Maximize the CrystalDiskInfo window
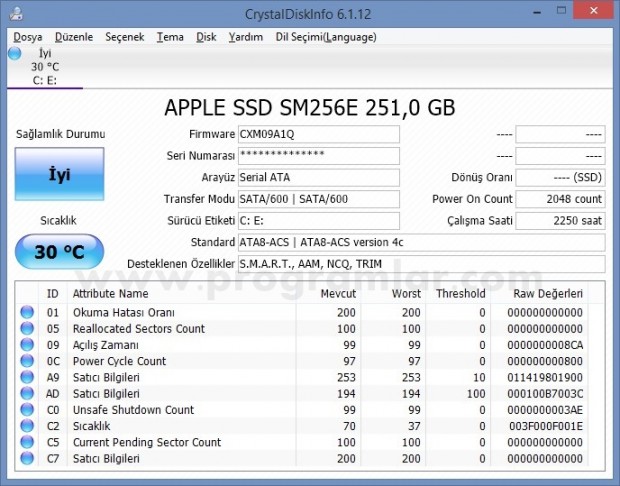This screenshot has width=620, height=486. [x=561, y=11]
